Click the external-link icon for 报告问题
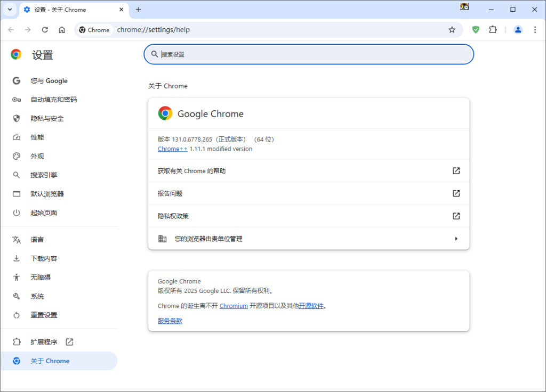The image size is (546, 392). click(456, 193)
